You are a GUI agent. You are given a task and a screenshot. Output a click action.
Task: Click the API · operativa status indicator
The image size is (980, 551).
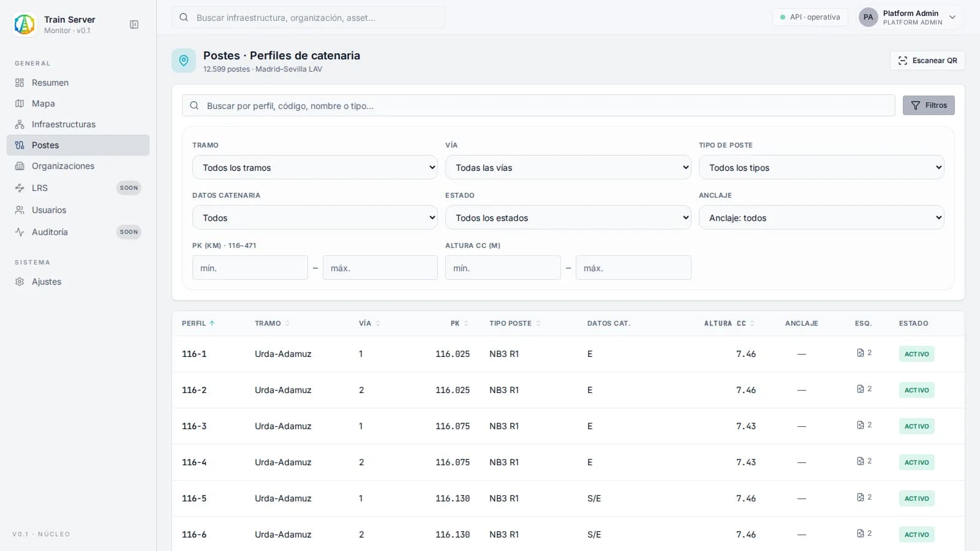click(x=810, y=17)
